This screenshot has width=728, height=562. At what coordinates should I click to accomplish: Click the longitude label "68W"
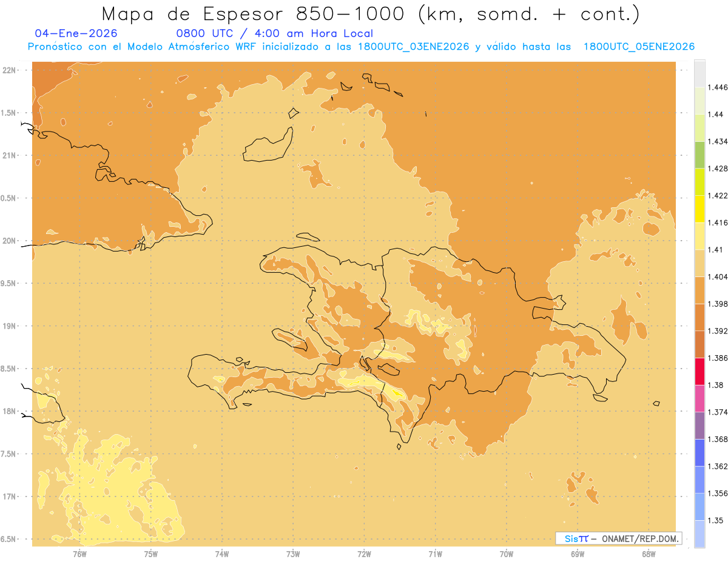649,554
